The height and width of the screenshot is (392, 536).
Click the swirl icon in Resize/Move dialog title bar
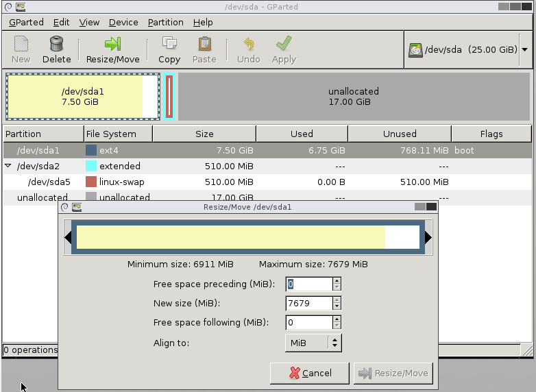pyautogui.click(x=64, y=207)
